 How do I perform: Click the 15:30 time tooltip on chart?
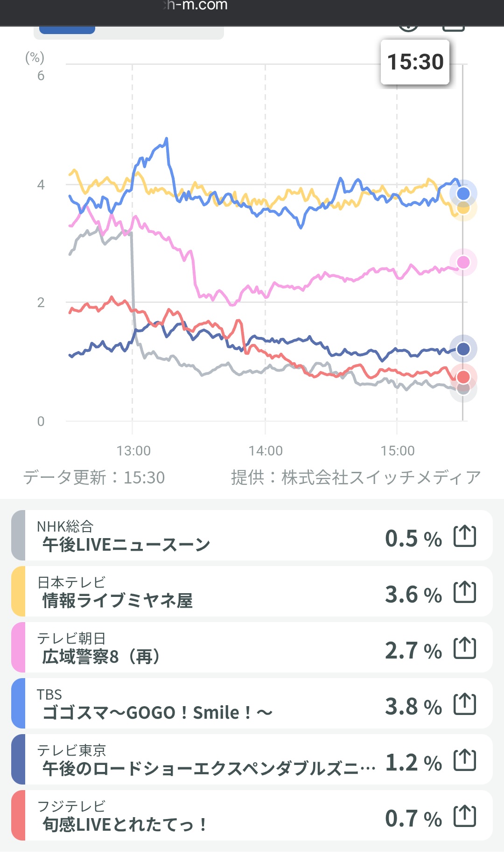click(x=415, y=62)
